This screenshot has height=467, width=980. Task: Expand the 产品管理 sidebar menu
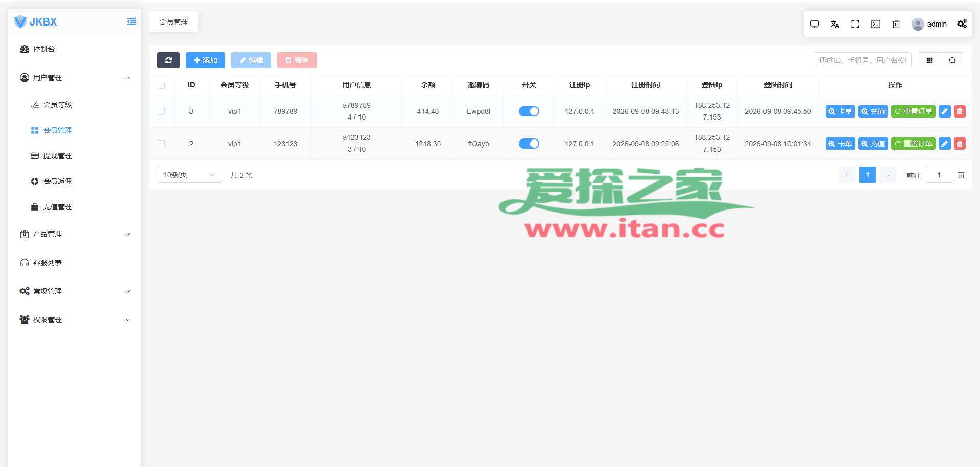pos(75,234)
